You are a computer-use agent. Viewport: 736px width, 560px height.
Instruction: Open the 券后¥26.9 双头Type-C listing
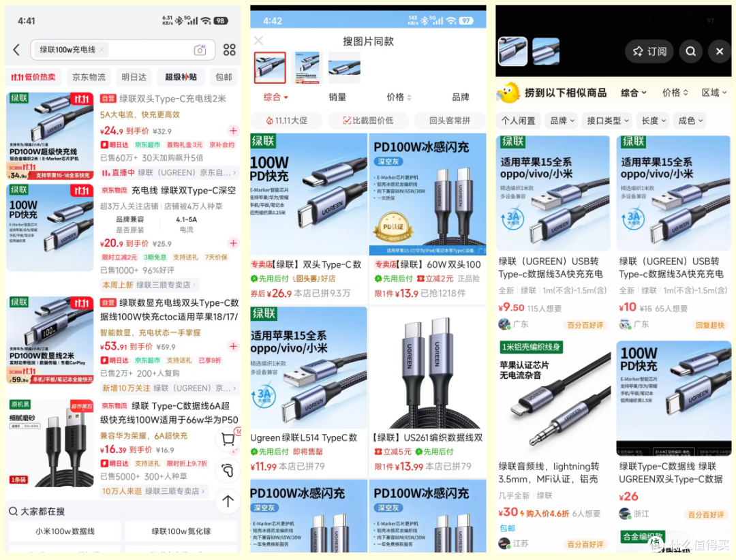point(309,217)
